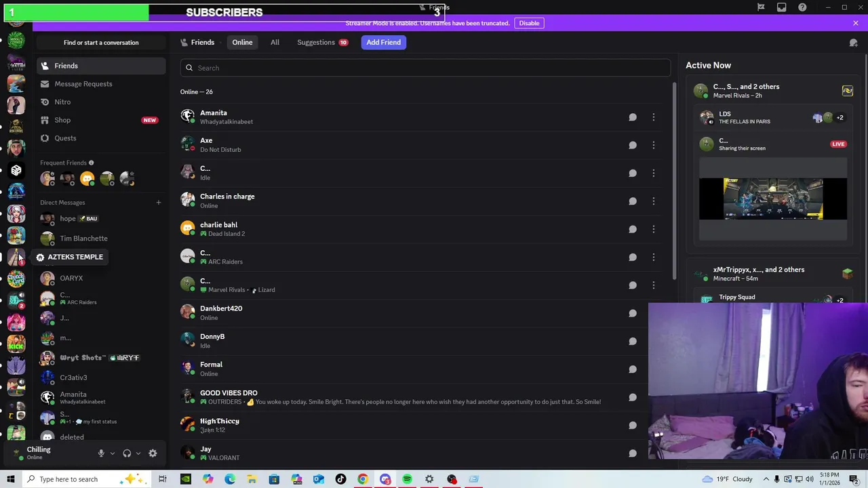Screen dimensions: 868x488
Task: Click the 19°F Cloudy weather widget
Action: [727, 479]
